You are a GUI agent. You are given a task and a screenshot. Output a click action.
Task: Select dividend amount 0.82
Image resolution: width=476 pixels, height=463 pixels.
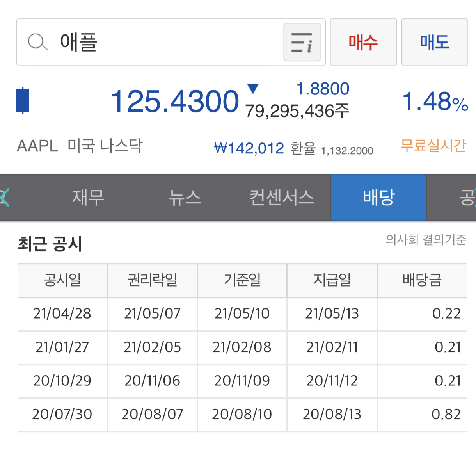click(x=446, y=414)
